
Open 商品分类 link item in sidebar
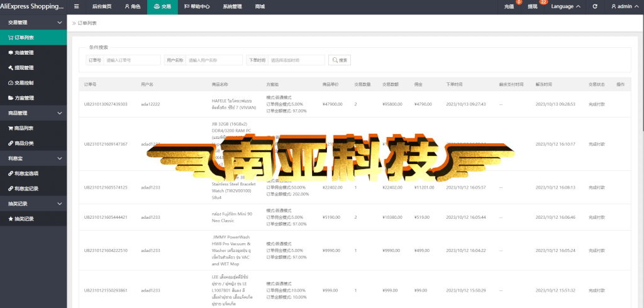(33, 143)
